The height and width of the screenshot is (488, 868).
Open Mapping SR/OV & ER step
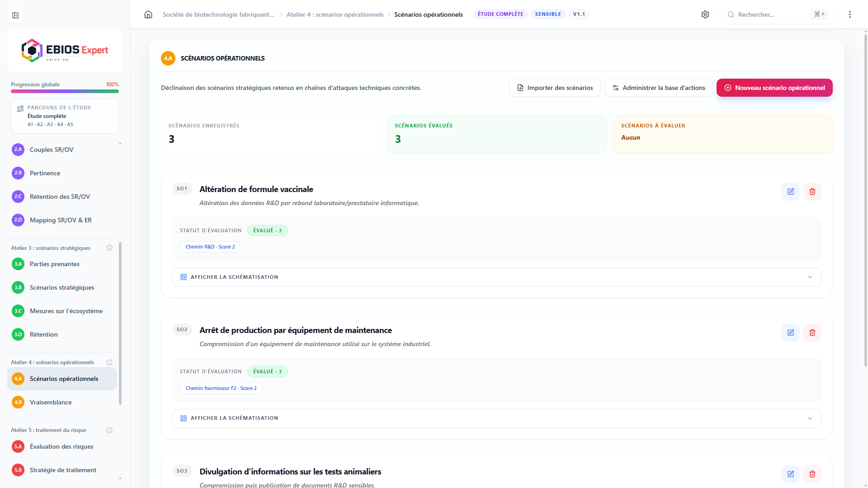62,220
